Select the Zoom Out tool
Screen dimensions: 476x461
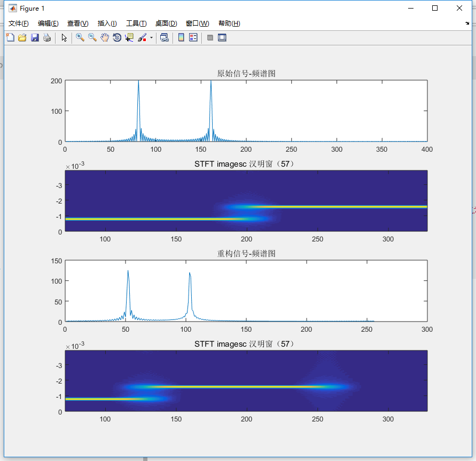click(92, 37)
